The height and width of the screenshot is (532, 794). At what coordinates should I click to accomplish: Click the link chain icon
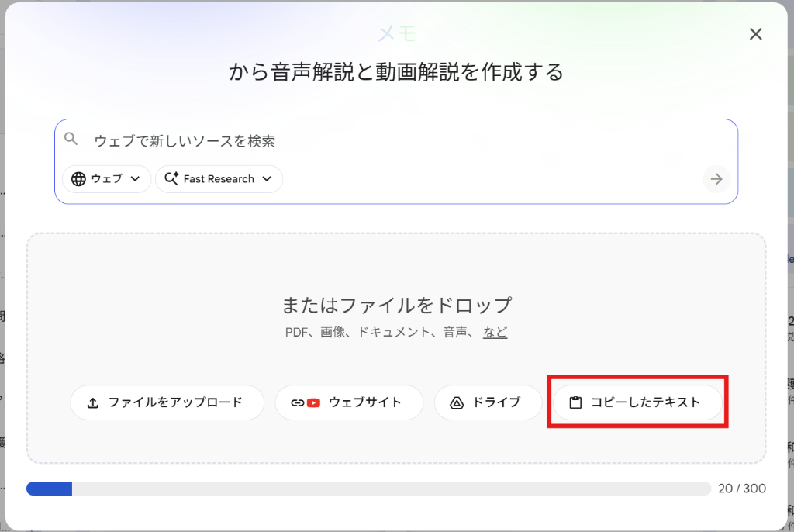point(297,402)
